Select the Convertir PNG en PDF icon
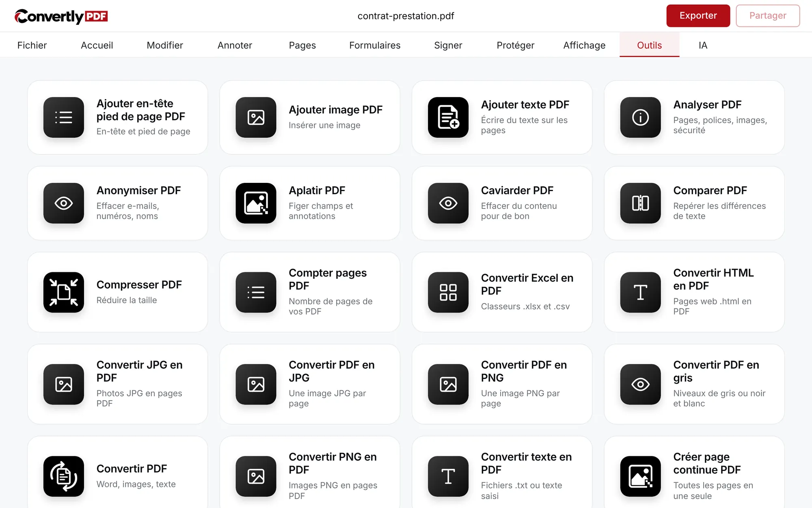The height and width of the screenshot is (508, 812). (256, 476)
